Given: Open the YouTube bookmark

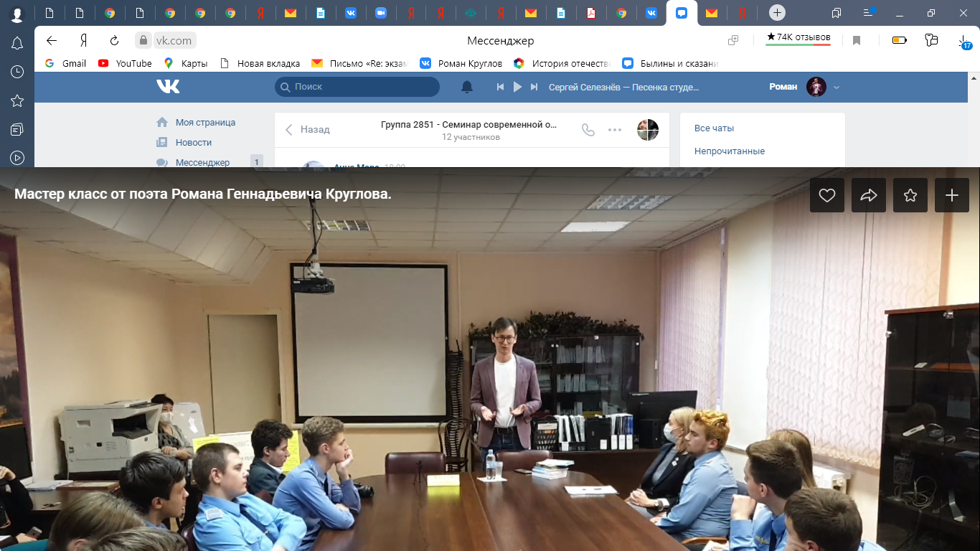Looking at the screenshot, I should 125,63.
